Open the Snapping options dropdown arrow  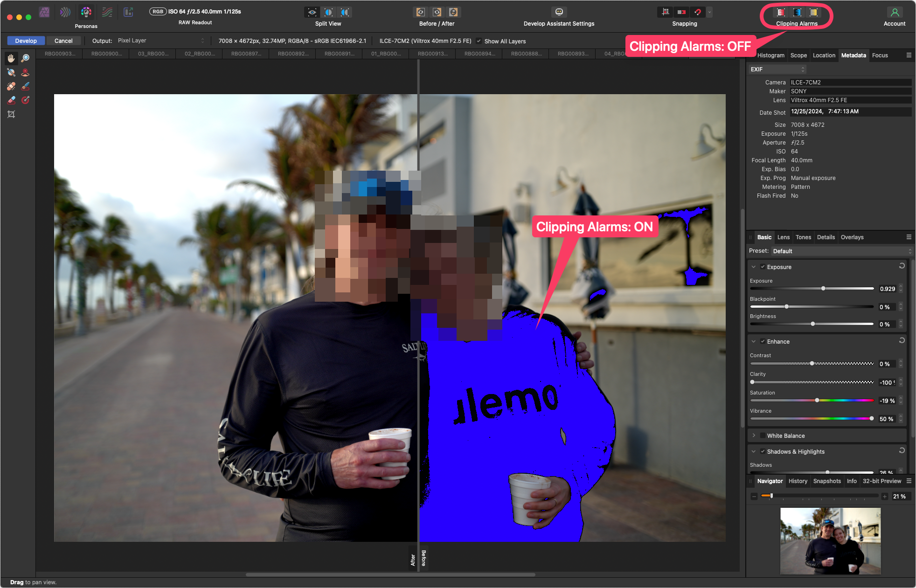pyautogui.click(x=709, y=12)
